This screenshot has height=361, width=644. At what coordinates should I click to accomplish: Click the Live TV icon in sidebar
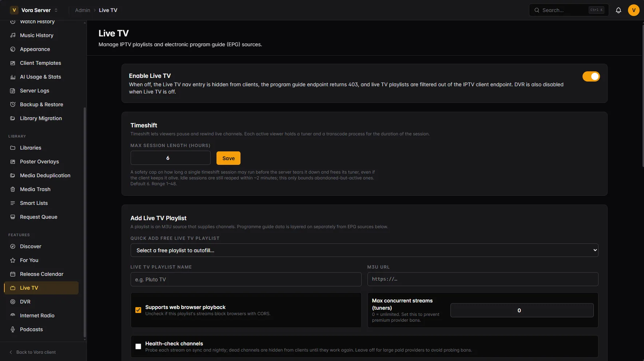pyautogui.click(x=13, y=288)
